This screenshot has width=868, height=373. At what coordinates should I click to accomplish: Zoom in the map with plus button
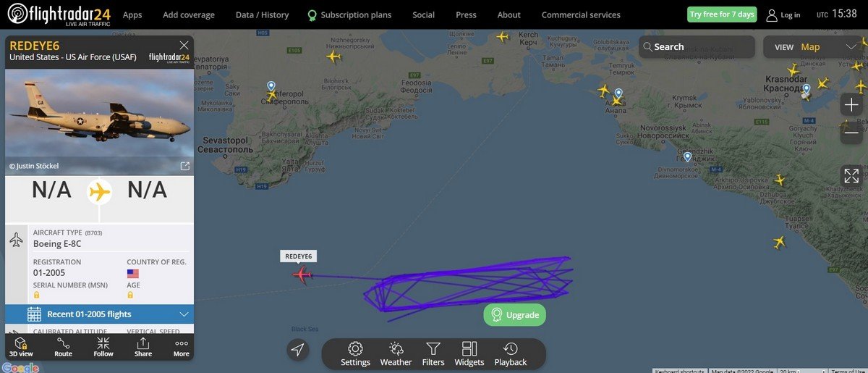[x=851, y=105]
